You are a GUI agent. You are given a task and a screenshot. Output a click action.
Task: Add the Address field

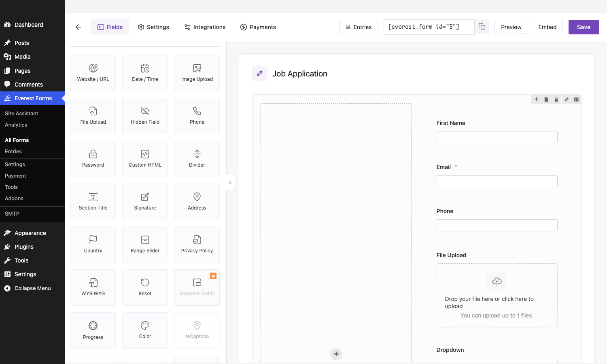[x=197, y=202]
